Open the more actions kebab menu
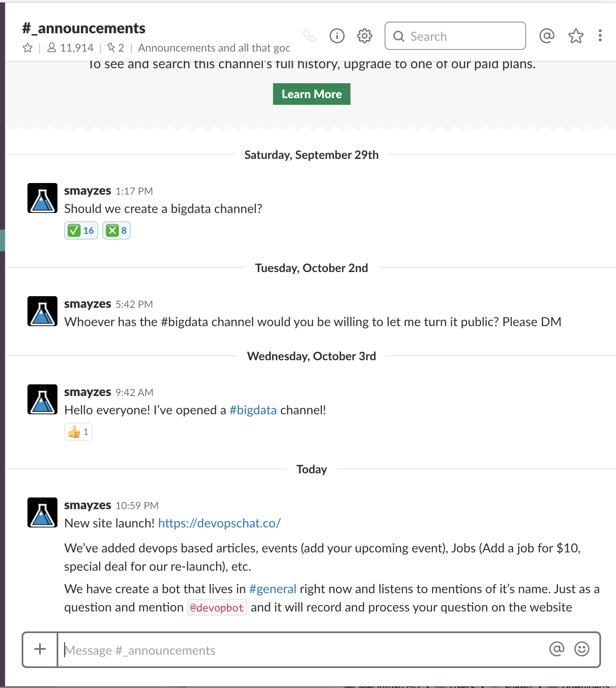 point(600,36)
